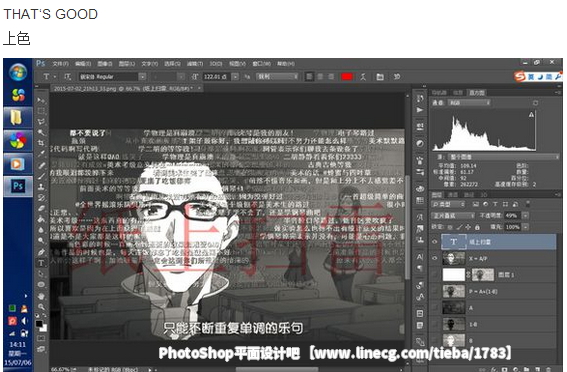Show the P - A+(1-B) layer
The width and height of the screenshot is (567, 372).
tap(435, 291)
